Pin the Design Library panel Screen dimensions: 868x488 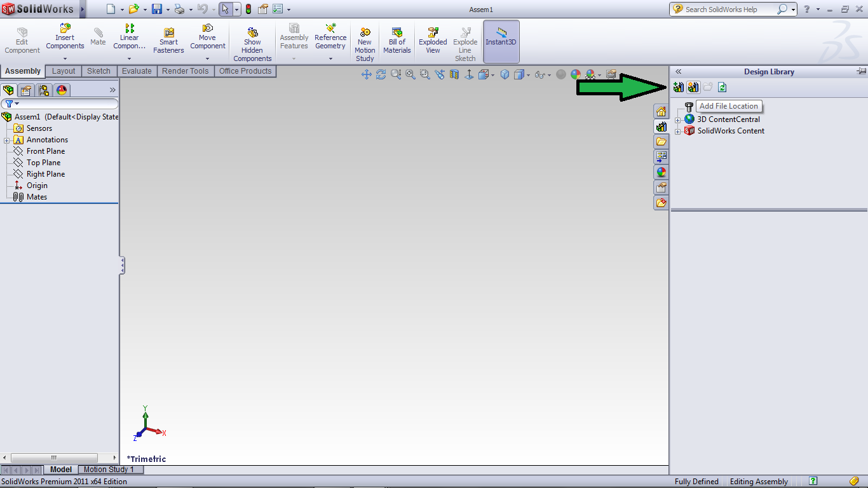pyautogui.click(x=861, y=71)
